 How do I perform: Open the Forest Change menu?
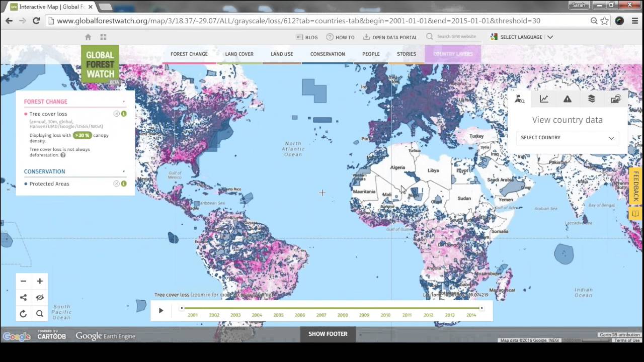[189, 54]
